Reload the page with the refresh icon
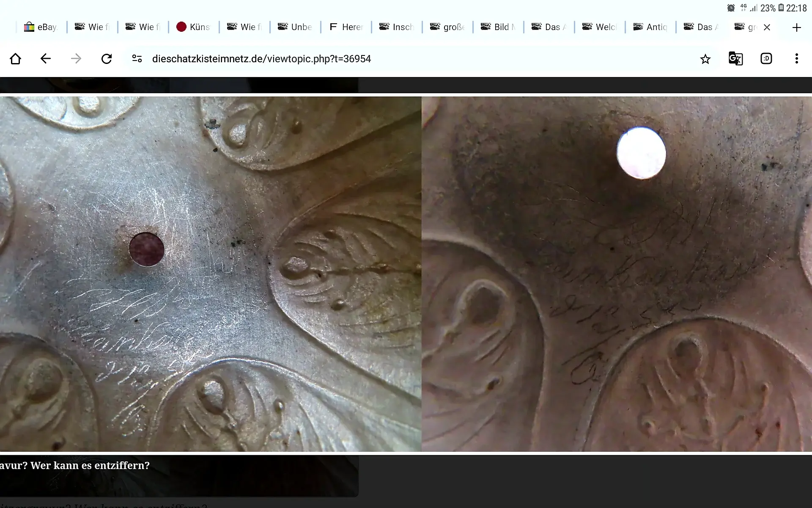The image size is (812, 508). coord(107,59)
